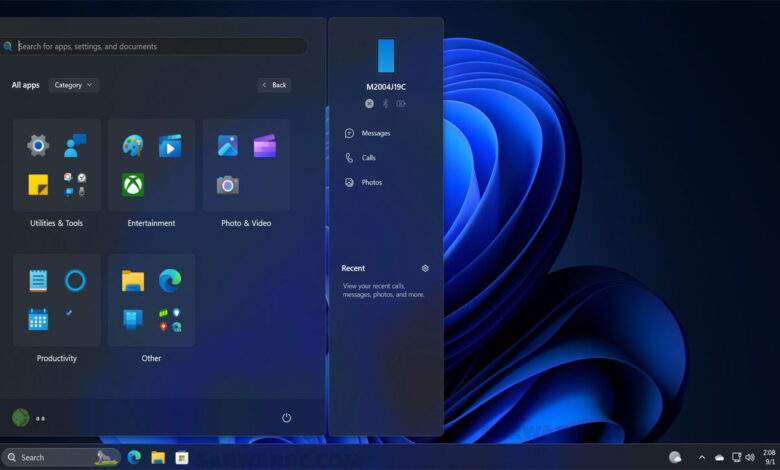Expand the Category sort dropdown
Viewport: 780px width, 470px height.
point(74,85)
